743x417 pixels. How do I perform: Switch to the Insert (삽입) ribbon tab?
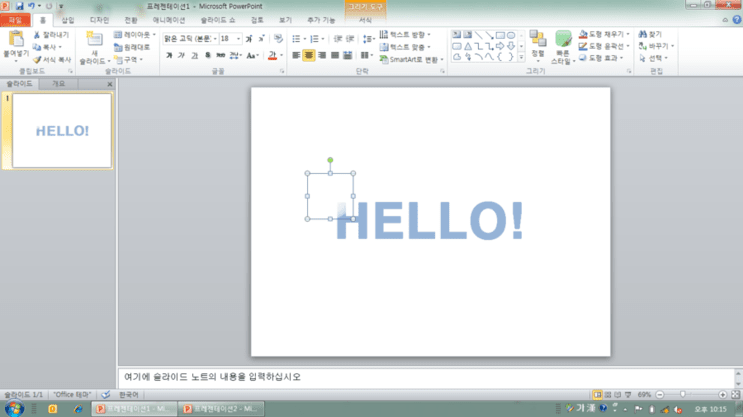(68, 20)
